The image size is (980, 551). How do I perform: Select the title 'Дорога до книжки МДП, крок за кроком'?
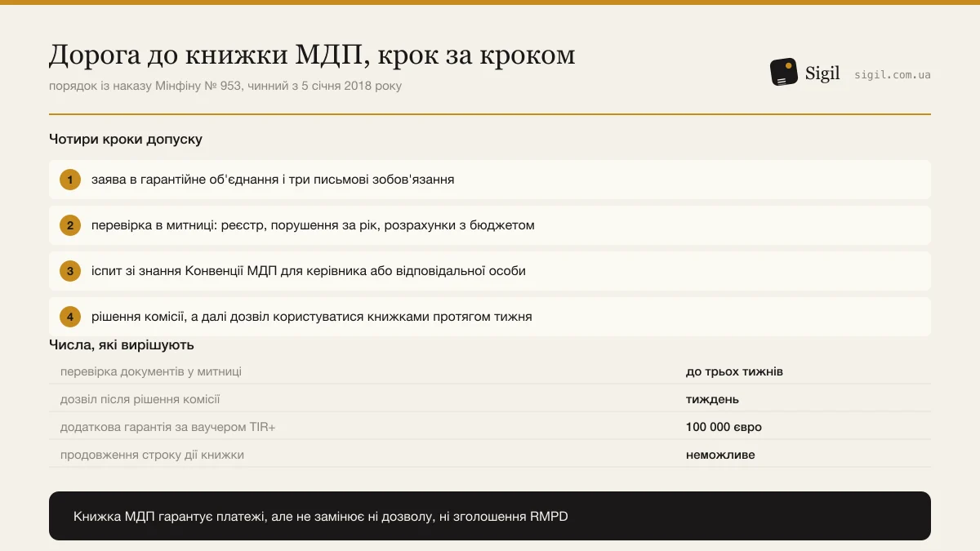tap(312, 54)
